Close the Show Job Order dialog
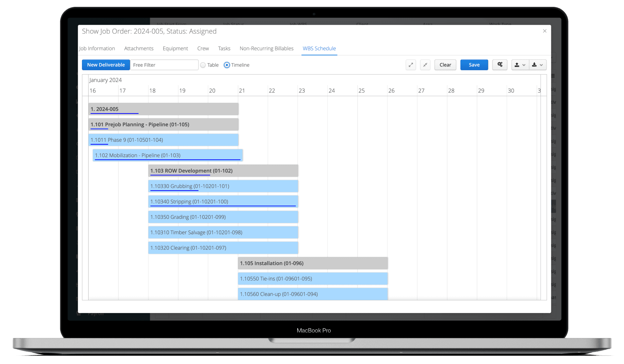The width and height of the screenshot is (624, 364). (x=544, y=31)
